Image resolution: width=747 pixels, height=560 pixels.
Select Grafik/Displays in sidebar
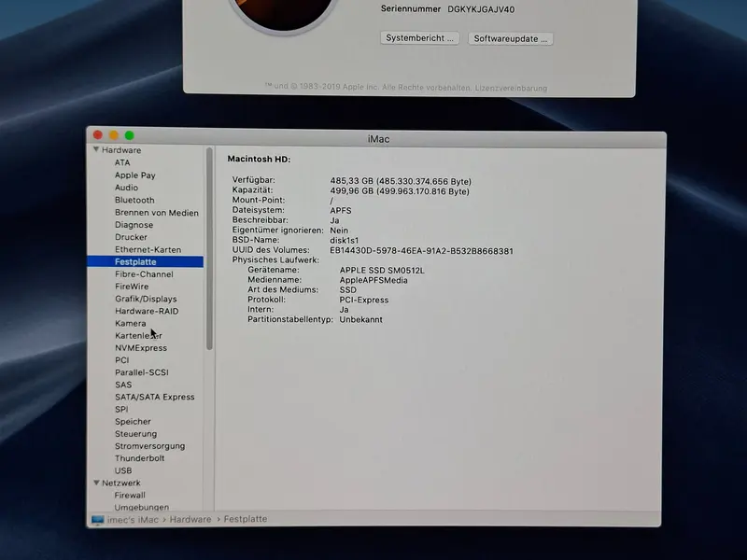[146, 299]
